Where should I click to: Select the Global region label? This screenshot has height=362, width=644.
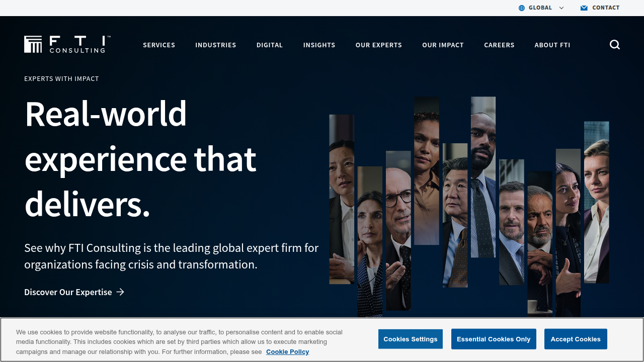(540, 8)
